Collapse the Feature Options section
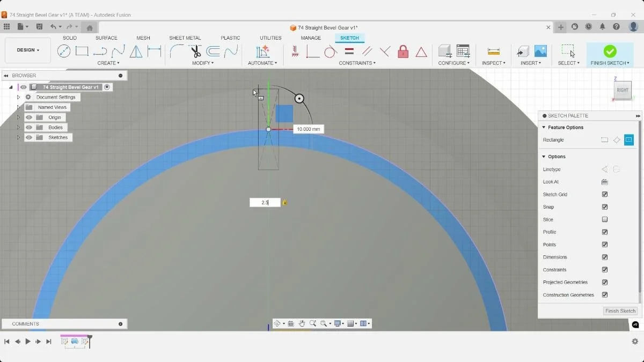The image size is (644, 362). (x=544, y=128)
